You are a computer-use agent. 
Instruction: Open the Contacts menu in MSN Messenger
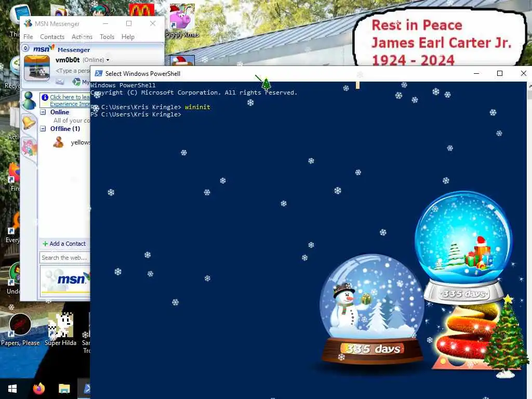[x=52, y=37]
